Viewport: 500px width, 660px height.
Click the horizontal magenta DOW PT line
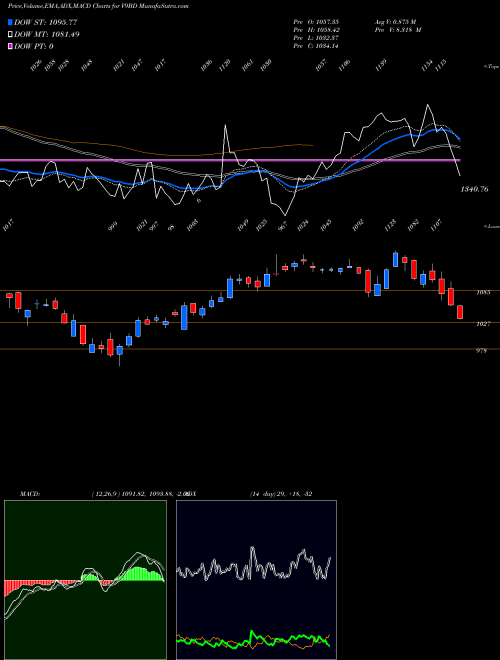[x=230, y=160]
